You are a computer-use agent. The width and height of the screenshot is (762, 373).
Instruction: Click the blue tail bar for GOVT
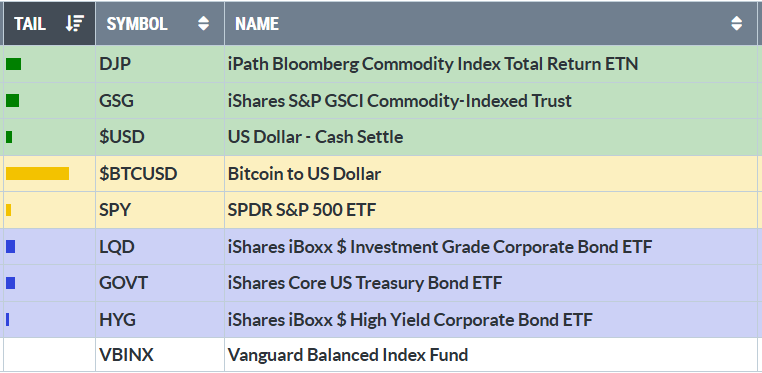pos(10,283)
